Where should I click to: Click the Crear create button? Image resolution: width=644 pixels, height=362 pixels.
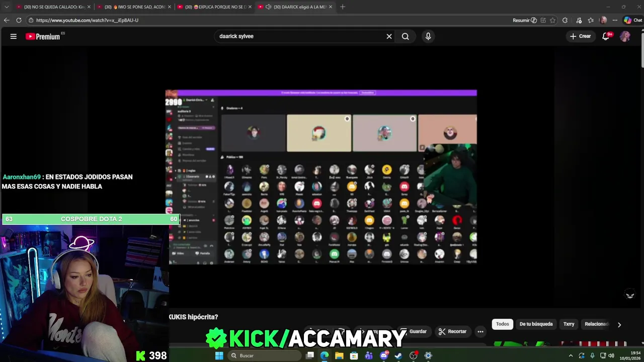580,36
